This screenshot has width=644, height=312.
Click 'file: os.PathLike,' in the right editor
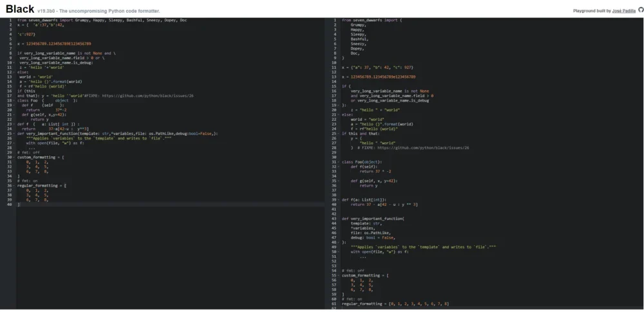click(x=371, y=233)
